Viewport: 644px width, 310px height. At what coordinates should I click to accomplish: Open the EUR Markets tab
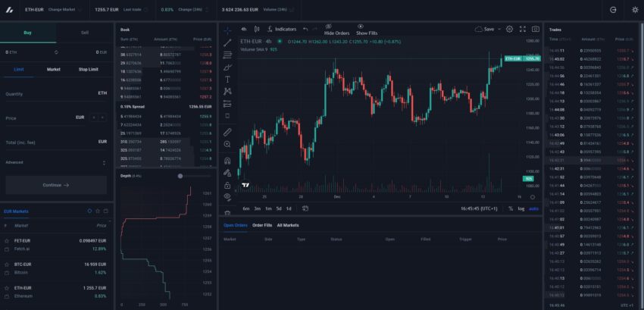pos(17,211)
